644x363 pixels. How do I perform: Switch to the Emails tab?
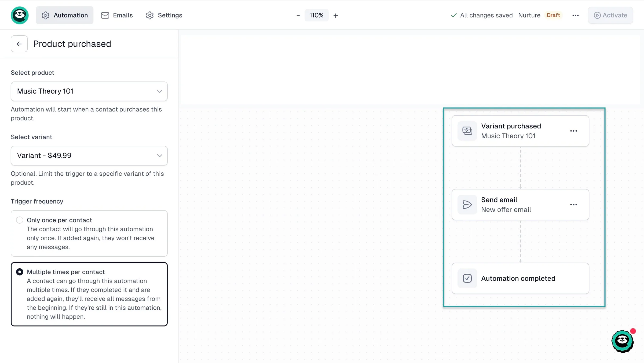117,15
